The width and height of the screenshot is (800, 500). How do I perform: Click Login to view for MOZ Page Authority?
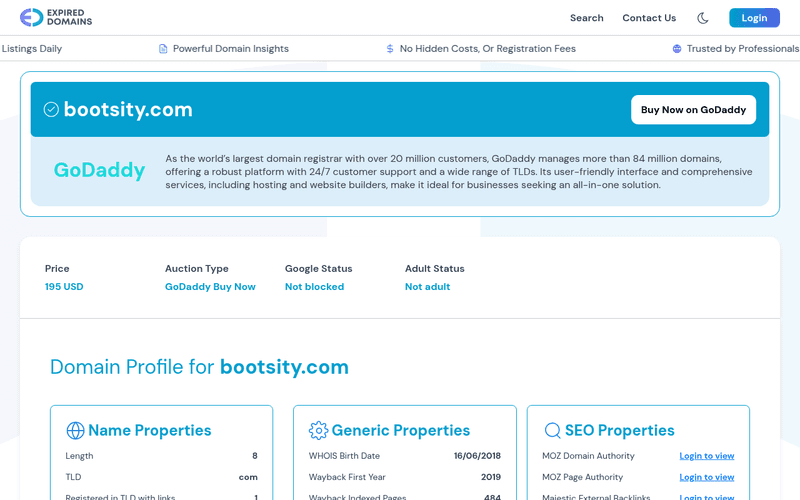(707, 477)
